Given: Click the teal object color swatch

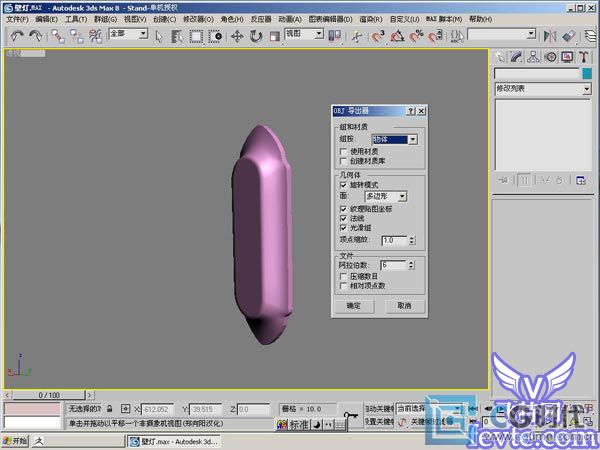Looking at the screenshot, I should [x=587, y=73].
